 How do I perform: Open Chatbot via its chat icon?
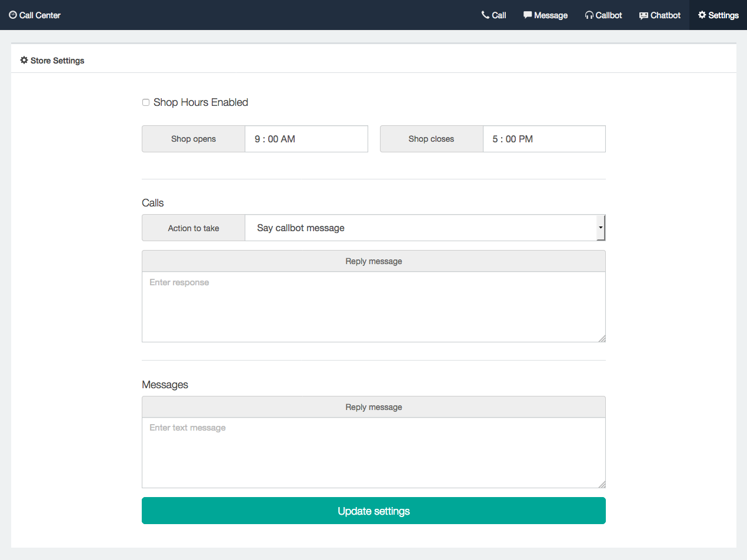(643, 15)
